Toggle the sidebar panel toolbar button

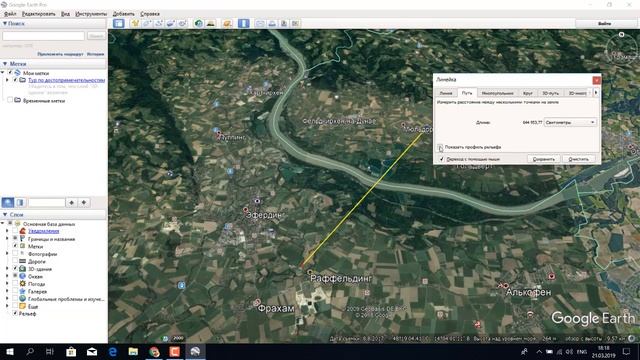tap(119, 23)
